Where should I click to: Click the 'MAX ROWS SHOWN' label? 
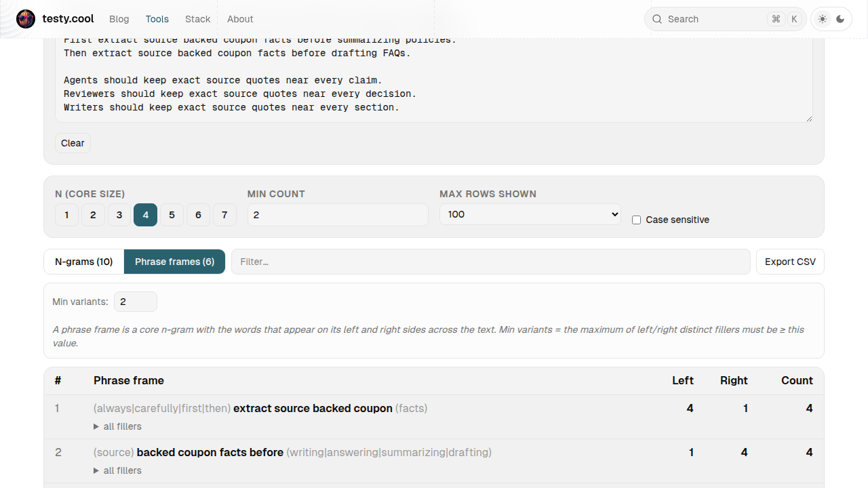click(x=488, y=194)
